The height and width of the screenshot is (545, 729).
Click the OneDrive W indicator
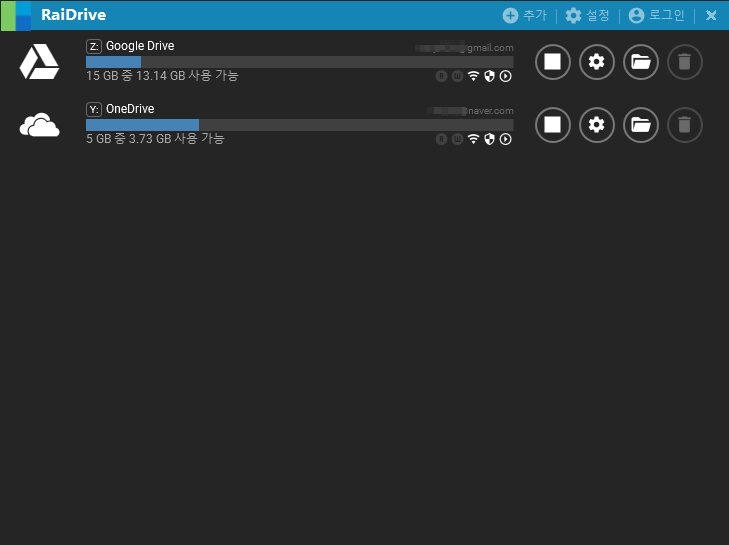pos(457,139)
